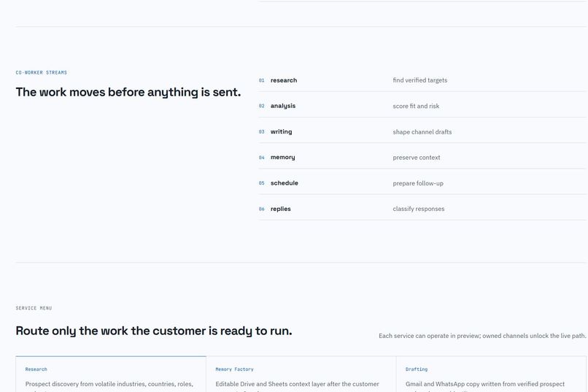This screenshot has width=588, height=392.
Task: Click 'Editable Drive and Sheets context layer' text
Action: 297,384
